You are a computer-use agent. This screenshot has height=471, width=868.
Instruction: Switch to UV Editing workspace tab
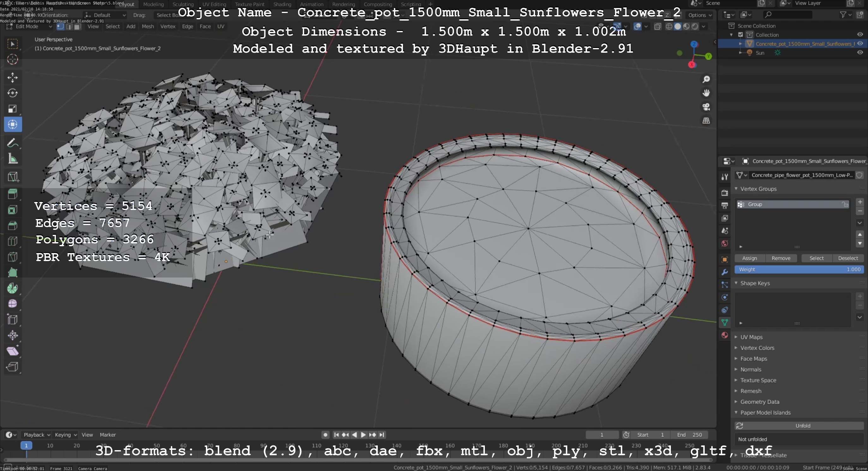214,4
